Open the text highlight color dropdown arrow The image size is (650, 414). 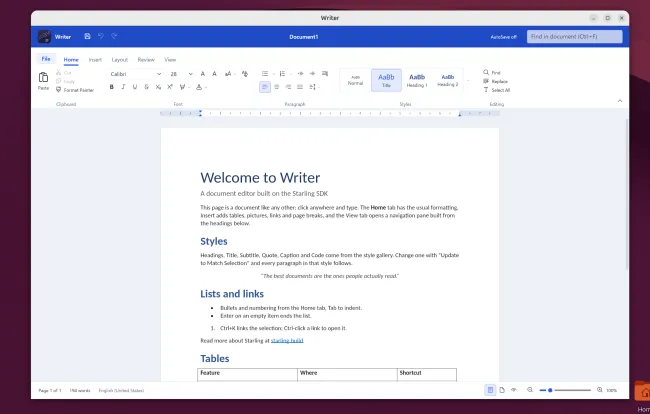click(189, 87)
